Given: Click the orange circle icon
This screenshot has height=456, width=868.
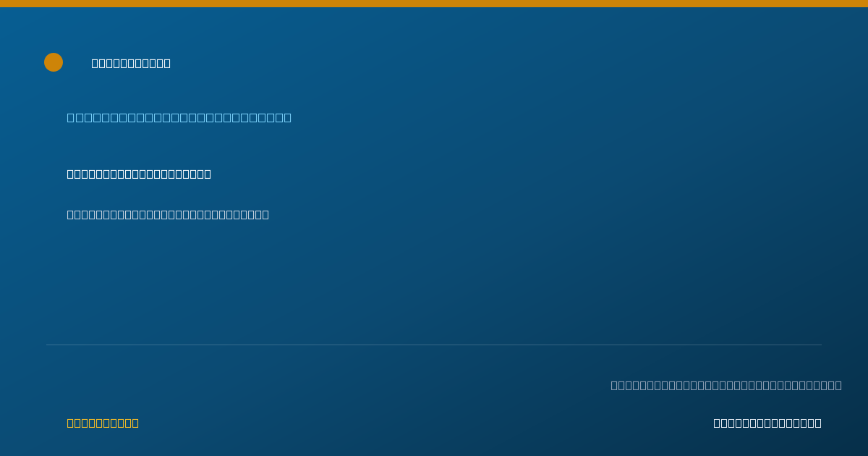Looking at the screenshot, I should click(x=54, y=62).
